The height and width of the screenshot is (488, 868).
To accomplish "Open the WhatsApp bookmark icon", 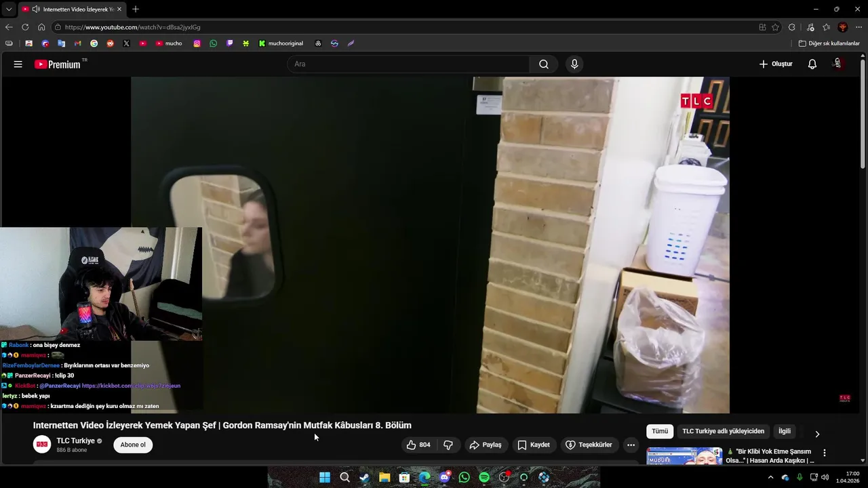I will [214, 43].
